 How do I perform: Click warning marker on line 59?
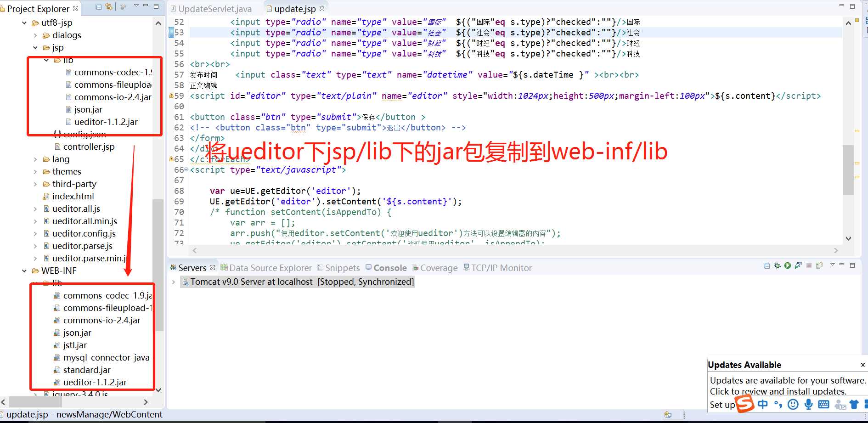(x=171, y=96)
